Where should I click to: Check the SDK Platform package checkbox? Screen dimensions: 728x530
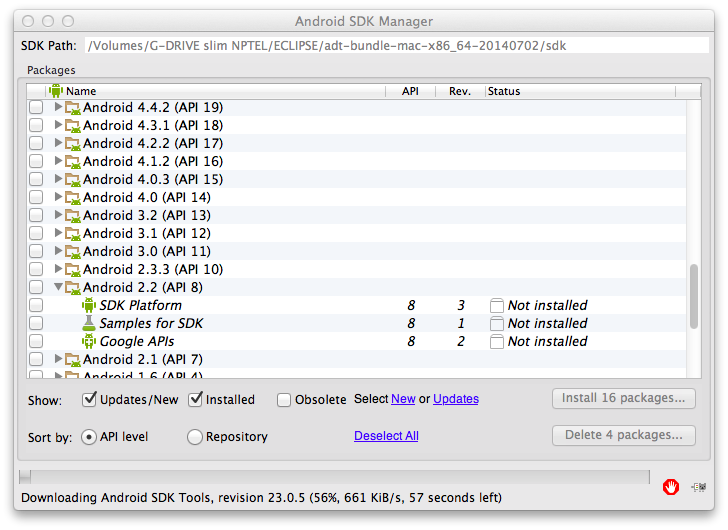(36, 305)
